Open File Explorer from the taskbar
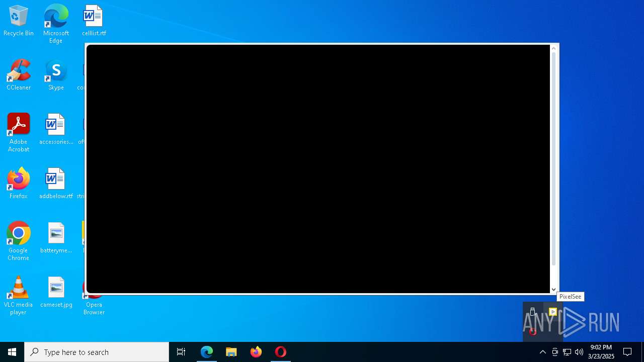 point(231,352)
